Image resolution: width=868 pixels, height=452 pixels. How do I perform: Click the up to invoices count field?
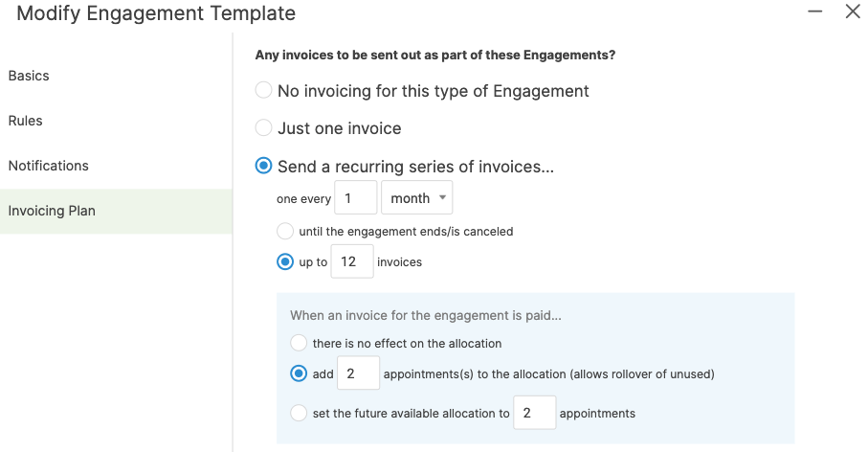(x=351, y=261)
